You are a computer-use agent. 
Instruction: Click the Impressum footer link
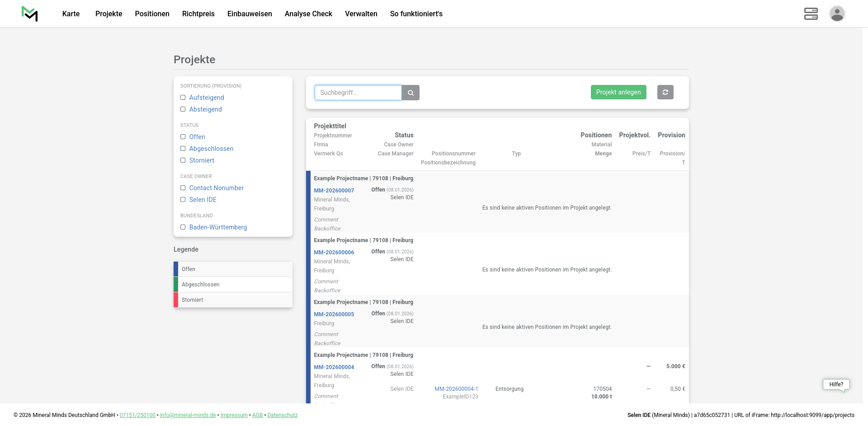(x=234, y=415)
